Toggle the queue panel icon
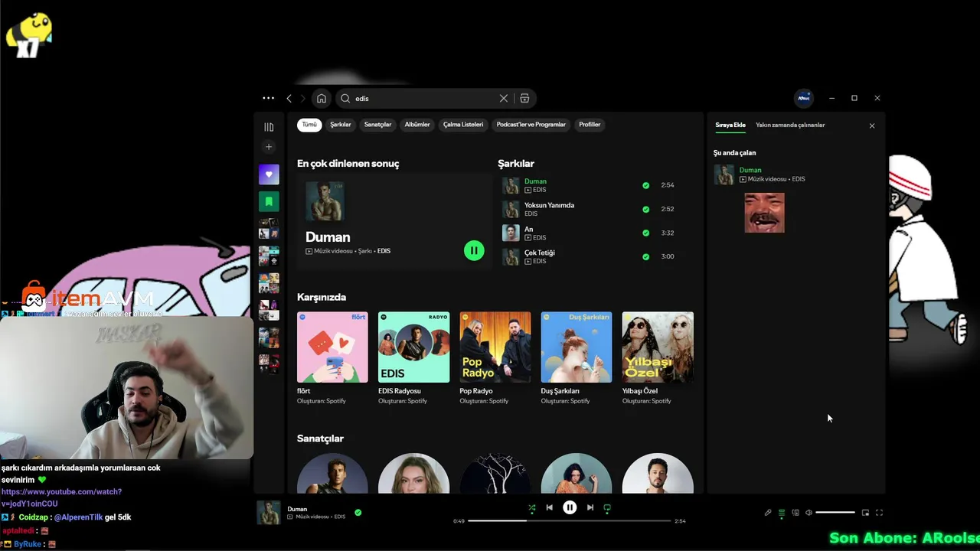Screen dimensions: 980x551 coord(782,513)
